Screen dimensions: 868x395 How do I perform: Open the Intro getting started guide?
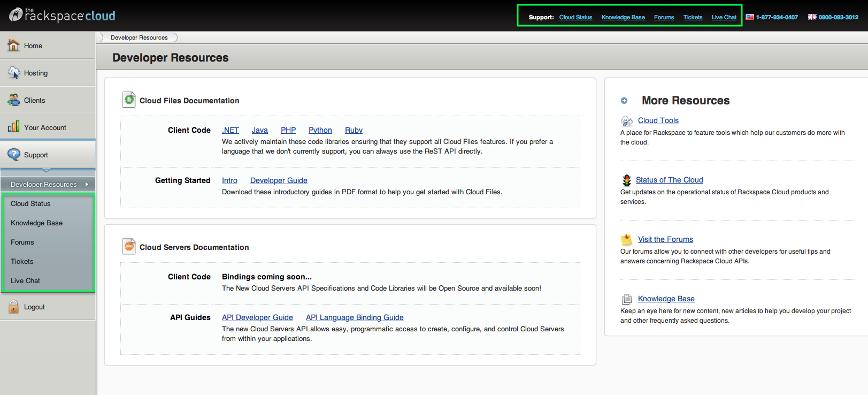click(229, 180)
